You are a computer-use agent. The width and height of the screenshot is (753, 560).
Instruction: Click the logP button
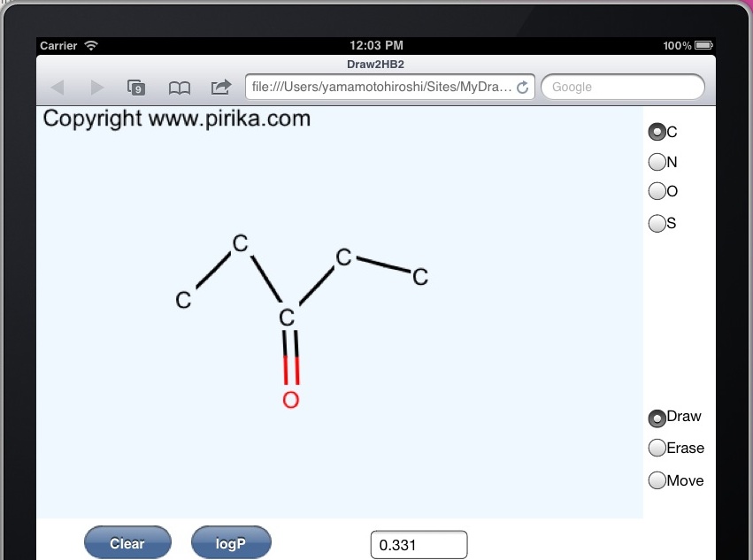[231, 542]
